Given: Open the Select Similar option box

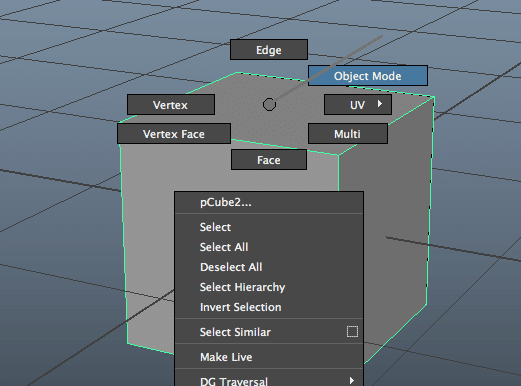Looking at the screenshot, I should (x=352, y=332).
